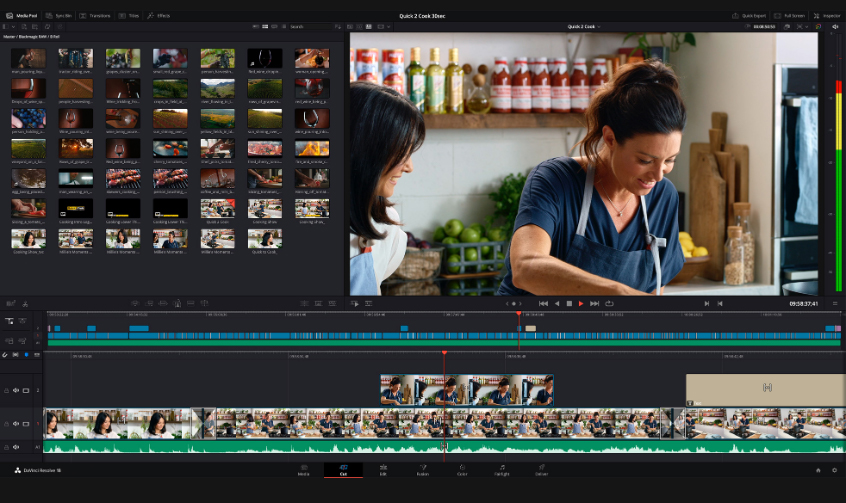Open the Media Pool panel
This screenshot has width=846, height=503.
(22, 16)
